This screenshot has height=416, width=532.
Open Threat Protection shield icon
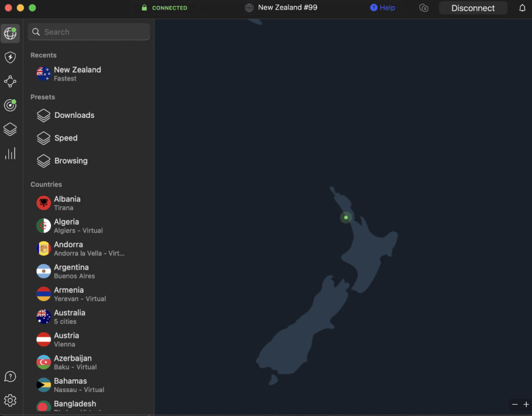pyautogui.click(x=10, y=58)
